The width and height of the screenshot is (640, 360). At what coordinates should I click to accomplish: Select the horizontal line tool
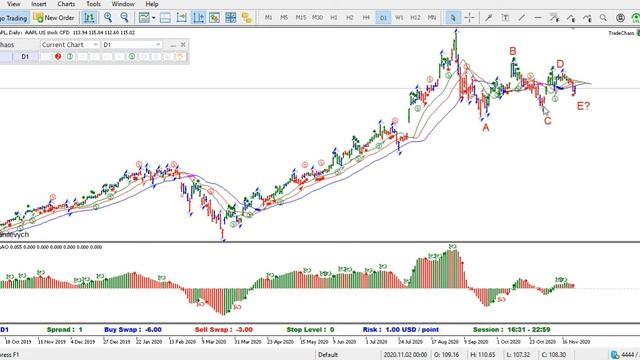pos(538,18)
